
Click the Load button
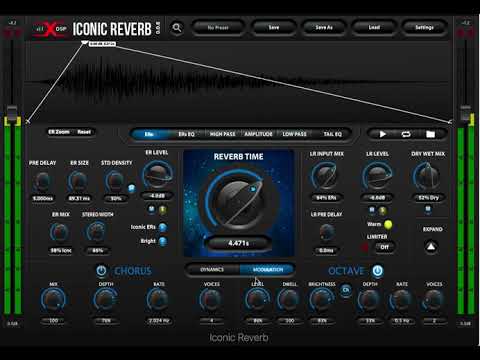click(x=374, y=28)
